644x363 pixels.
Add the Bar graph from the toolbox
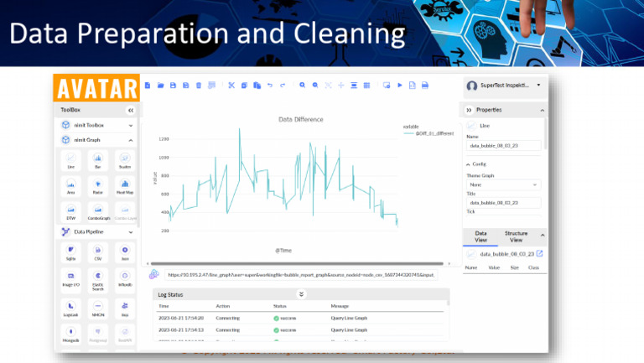click(x=98, y=161)
